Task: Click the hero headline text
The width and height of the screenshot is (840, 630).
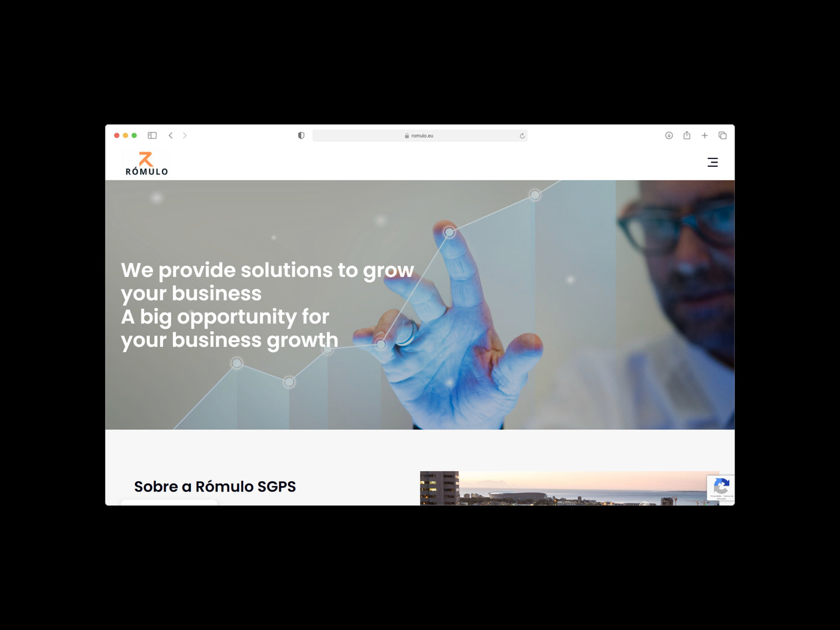Action: coord(268,305)
